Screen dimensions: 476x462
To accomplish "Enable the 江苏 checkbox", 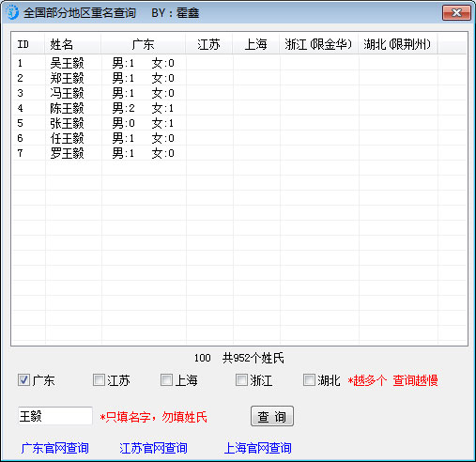I will coord(99,380).
